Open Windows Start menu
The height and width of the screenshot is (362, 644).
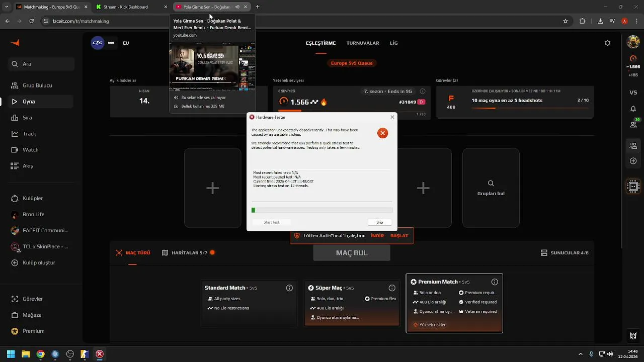click(x=11, y=354)
